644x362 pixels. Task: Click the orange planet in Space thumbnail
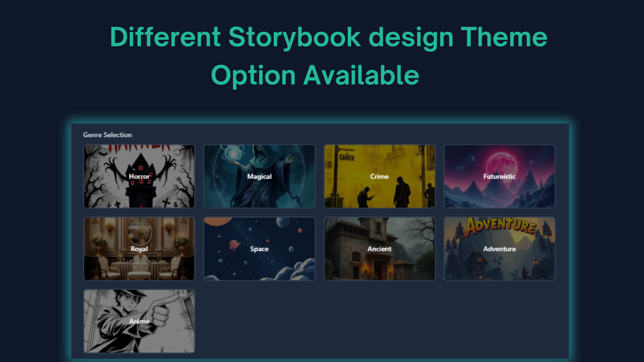[217, 221]
